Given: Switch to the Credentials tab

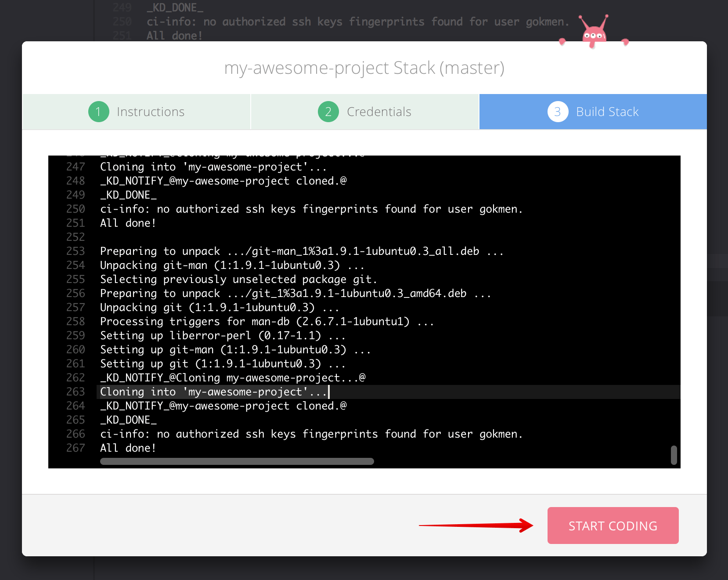Looking at the screenshot, I should pyautogui.click(x=379, y=112).
